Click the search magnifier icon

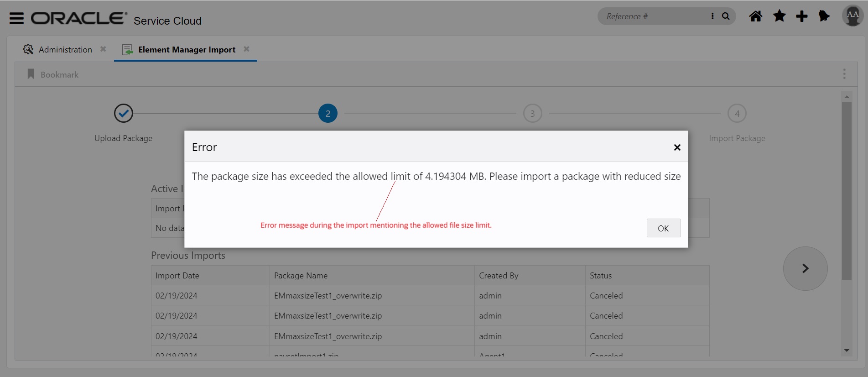click(x=726, y=16)
